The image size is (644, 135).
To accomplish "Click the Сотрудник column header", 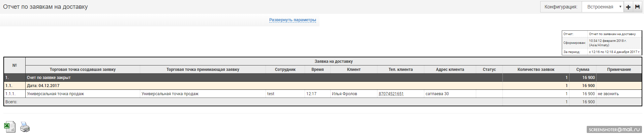I will [285, 70].
